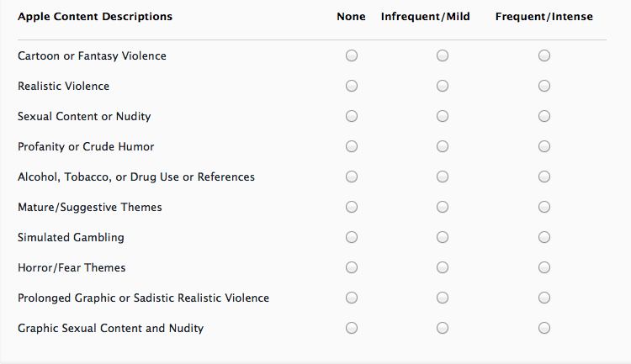The height and width of the screenshot is (364, 631).
Task: Select None for Graphic Sexual Content and Nudity
Action: (x=352, y=328)
